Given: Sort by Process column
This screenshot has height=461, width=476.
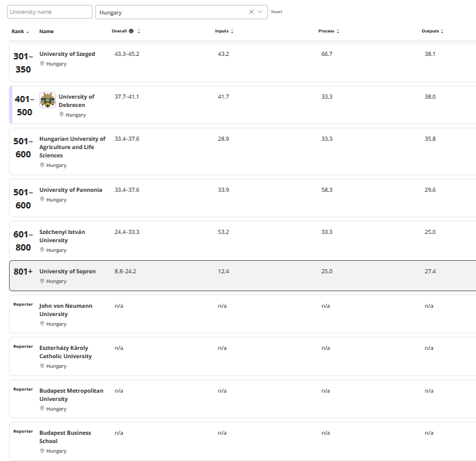Looking at the screenshot, I should (x=328, y=31).
